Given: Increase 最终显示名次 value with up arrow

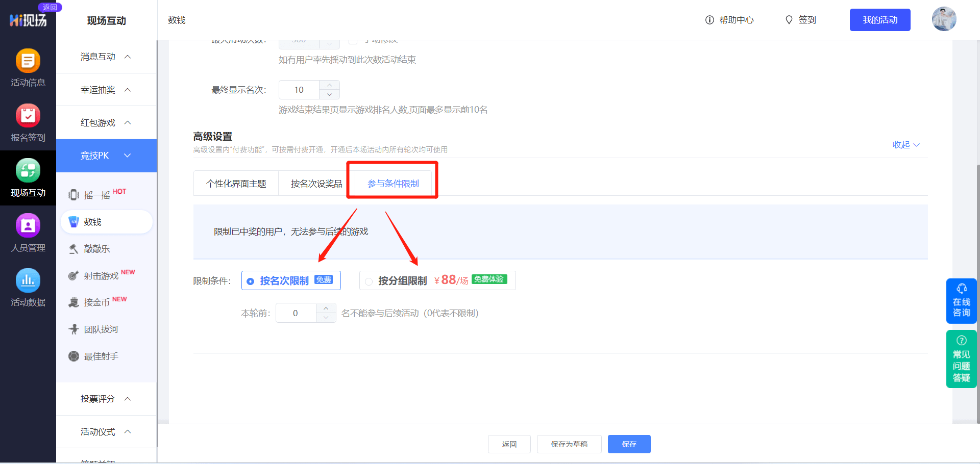Looking at the screenshot, I should [x=330, y=85].
